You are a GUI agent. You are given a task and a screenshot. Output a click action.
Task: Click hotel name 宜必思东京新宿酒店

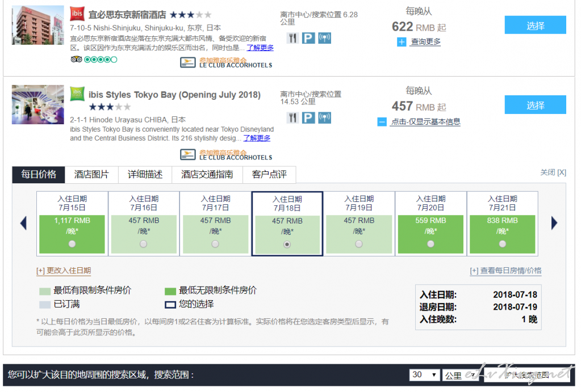click(x=127, y=15)
